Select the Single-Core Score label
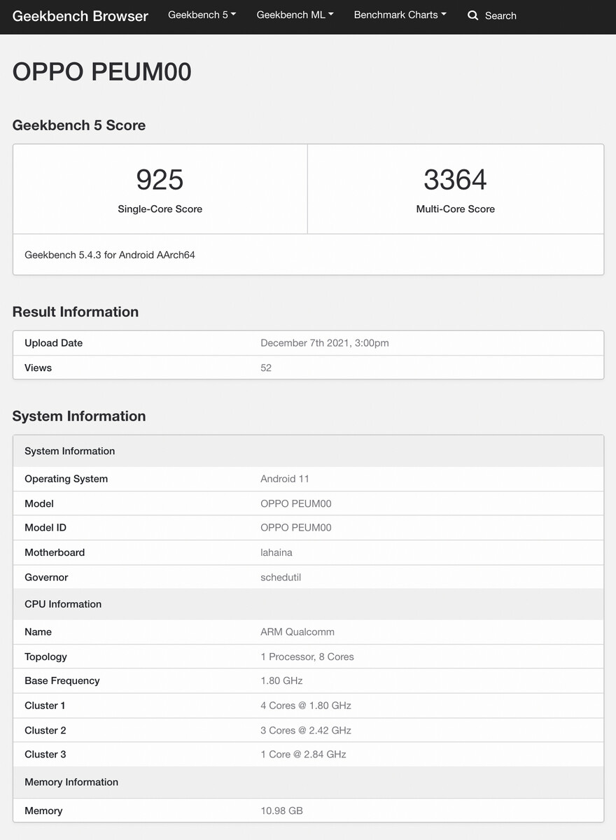Viewport: 616px width, 840px height. 160,209
